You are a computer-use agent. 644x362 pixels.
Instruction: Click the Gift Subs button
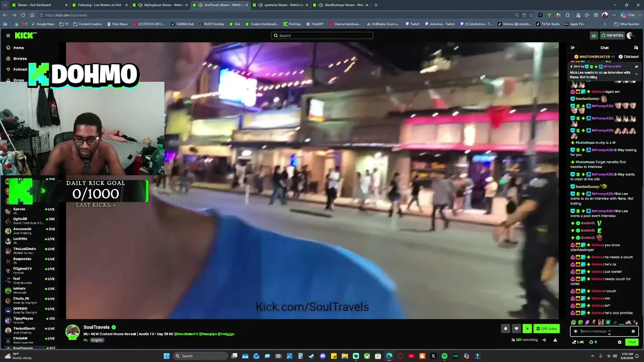coord(546,329)
